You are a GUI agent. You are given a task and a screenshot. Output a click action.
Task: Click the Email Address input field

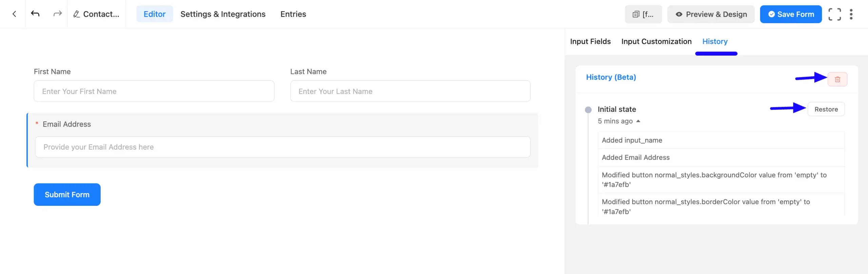[x=282, y=147]
